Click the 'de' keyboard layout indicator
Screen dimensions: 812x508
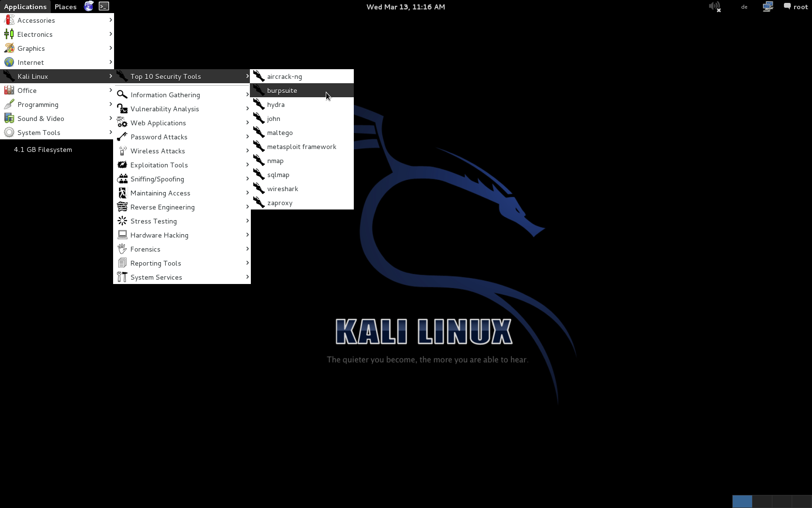744,7
